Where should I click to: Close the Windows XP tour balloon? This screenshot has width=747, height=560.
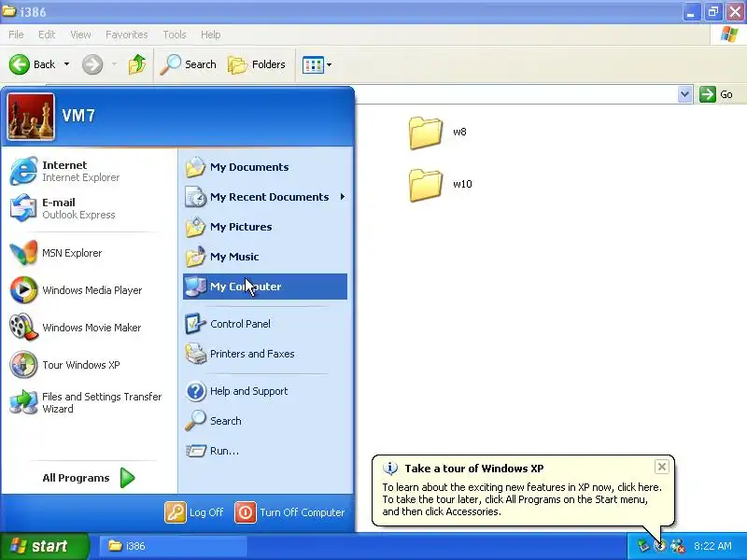[x=662, y=467]
